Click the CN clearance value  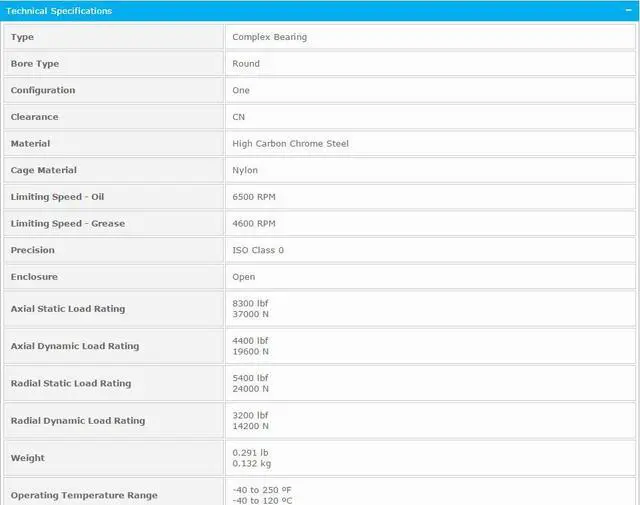point(239,117)
